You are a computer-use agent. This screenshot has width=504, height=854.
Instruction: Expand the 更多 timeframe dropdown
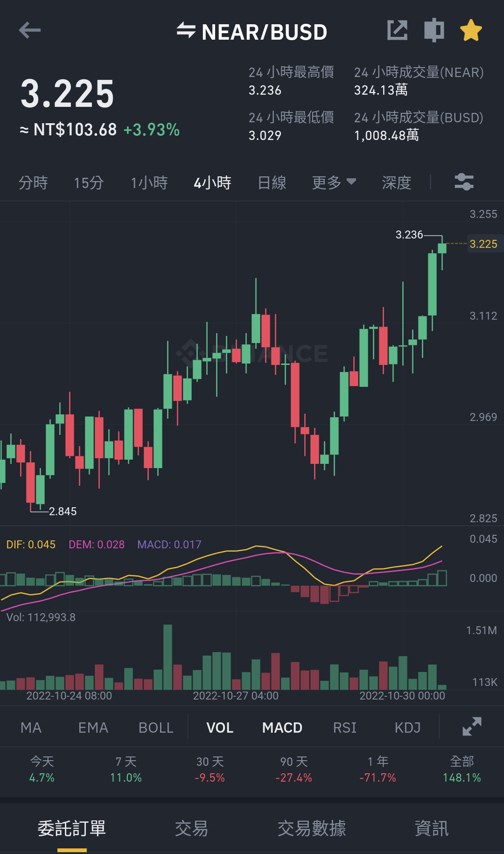click(x=334, y=182)
